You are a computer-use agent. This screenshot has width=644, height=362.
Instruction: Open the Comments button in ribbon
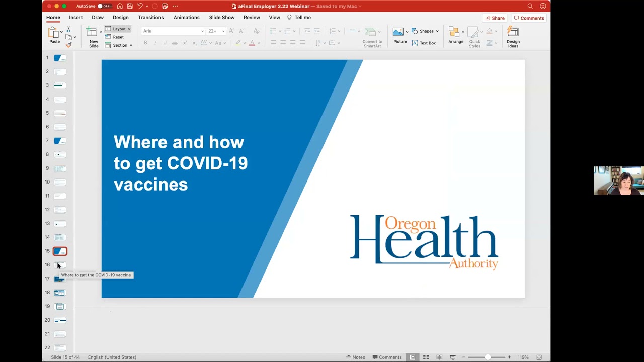(x=529, y=18)
